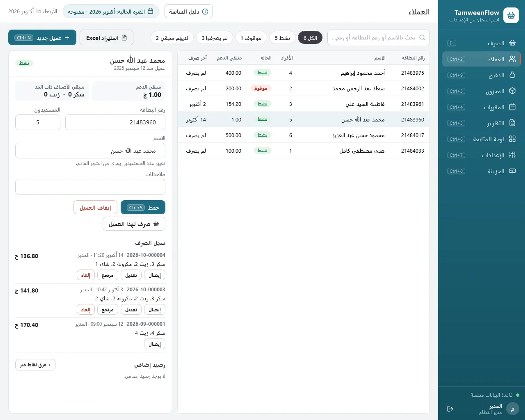Select row أحمد محمود إبراهيم
Viewport: 525px width, 420px height.
(303, 73)
